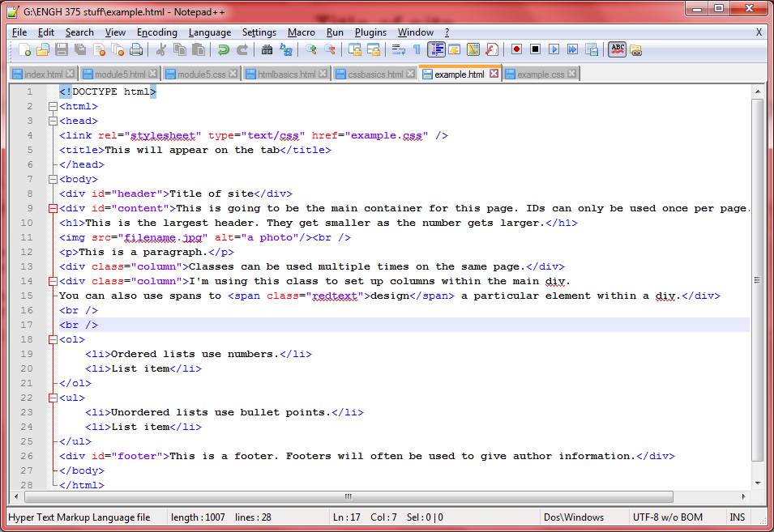Toggle synchronize vertical scrolling icon

tap(354, 49)
